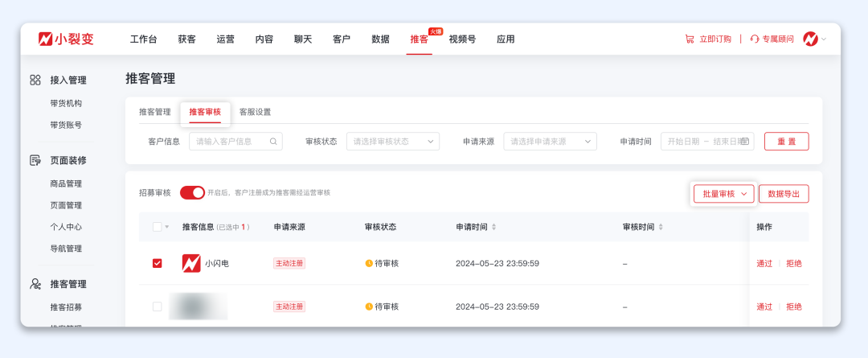Open the 审核状态 dropdown
This screenshot has height=358, width=868.
click(393, 142)
